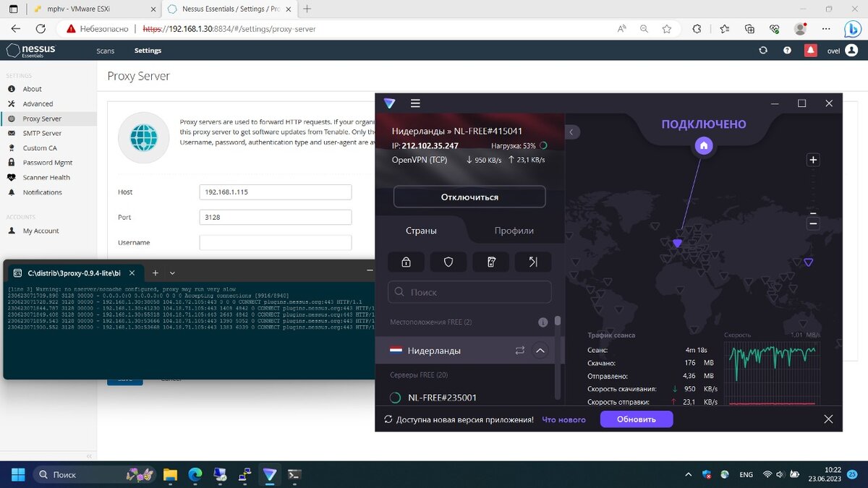Click the Secure Core lock icon

[406, 262]
